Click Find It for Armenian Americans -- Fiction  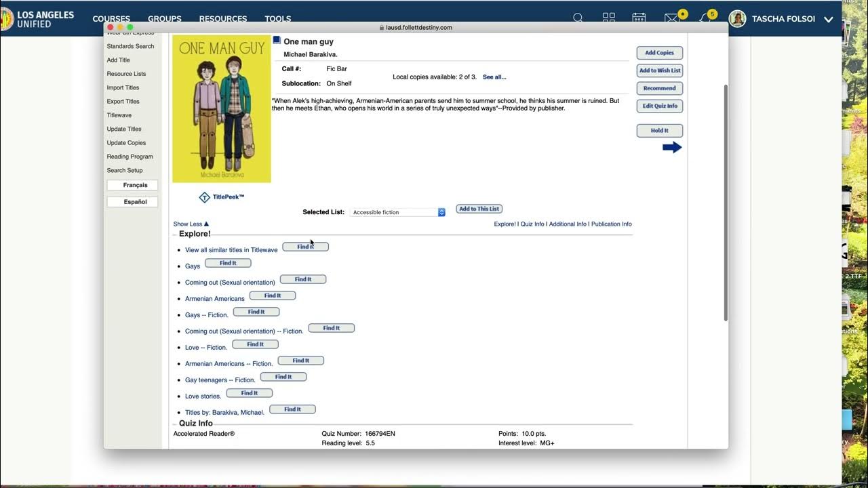coord(301,361)
